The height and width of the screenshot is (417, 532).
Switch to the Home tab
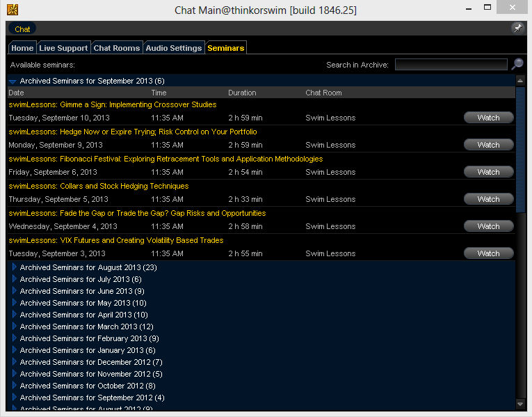click(22, 48)
